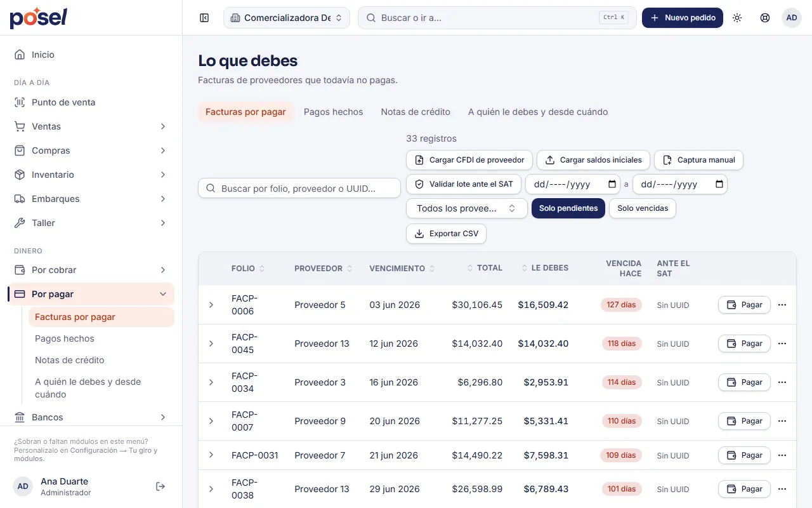Click Exportar CSV
Viewport: 812px width, 508px height.
coord(447,234)
